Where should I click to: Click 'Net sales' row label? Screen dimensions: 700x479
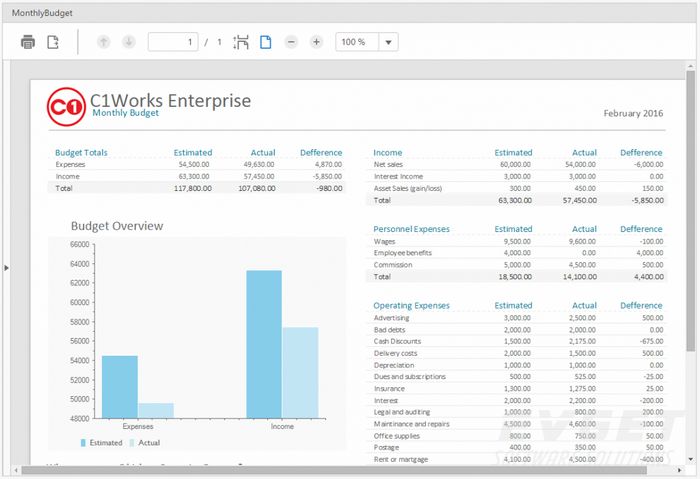388,164
